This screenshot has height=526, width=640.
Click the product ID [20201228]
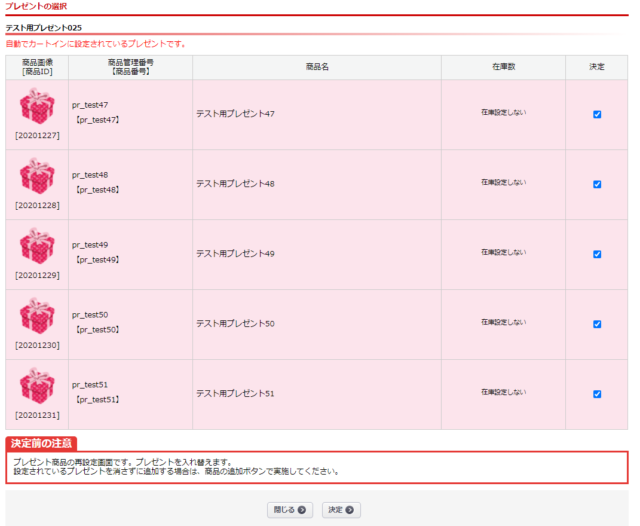point(37,205)
